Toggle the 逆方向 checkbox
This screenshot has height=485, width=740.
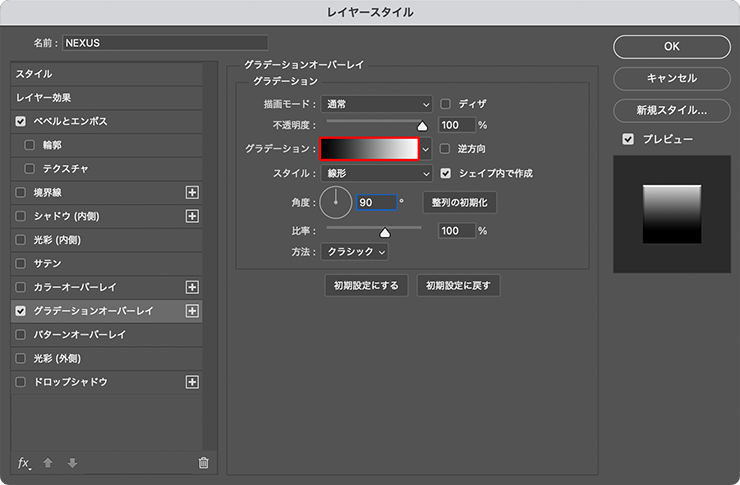[x=446, y=149]
